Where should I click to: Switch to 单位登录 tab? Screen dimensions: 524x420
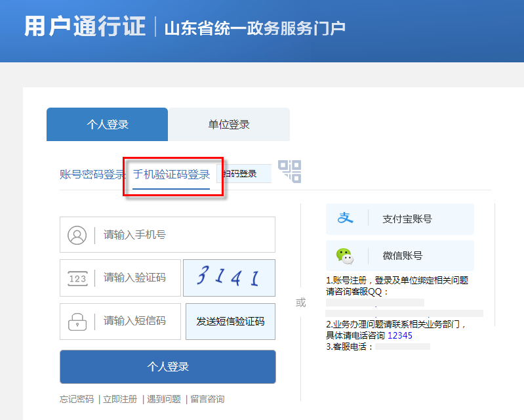[x=229, y=125]
